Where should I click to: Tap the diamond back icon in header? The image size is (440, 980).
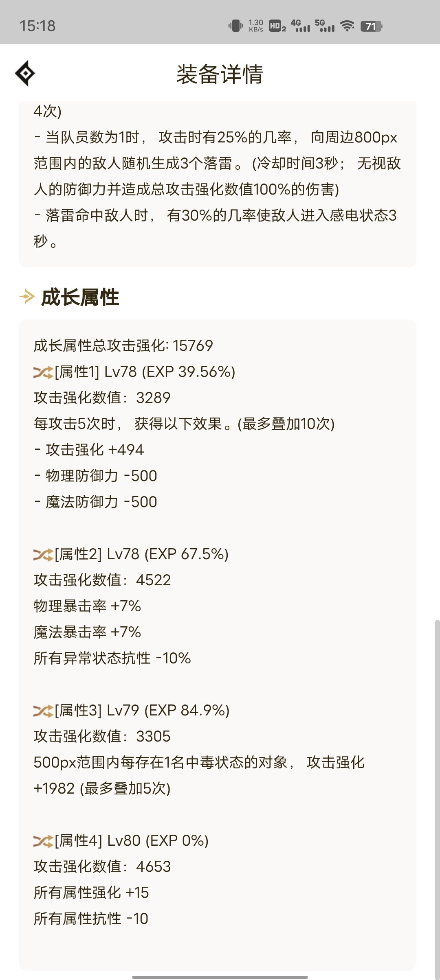click(25, 73)
